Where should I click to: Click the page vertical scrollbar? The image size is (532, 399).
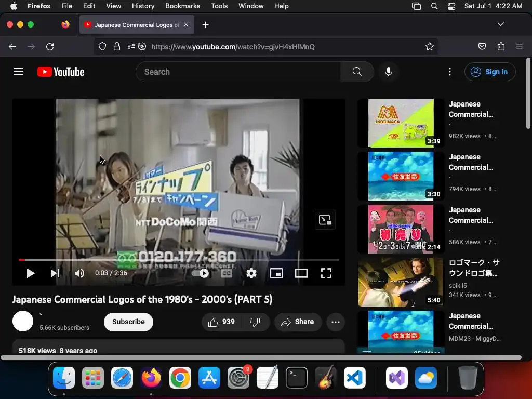528,94
